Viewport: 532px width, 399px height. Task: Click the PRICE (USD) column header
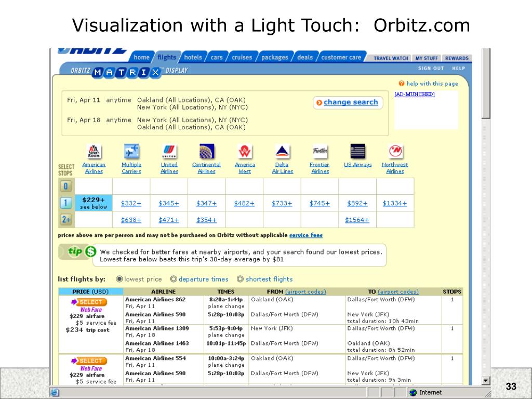(x=90, y=291)
